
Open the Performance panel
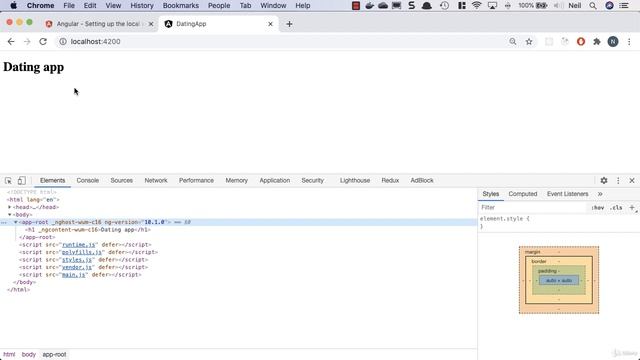196,180
